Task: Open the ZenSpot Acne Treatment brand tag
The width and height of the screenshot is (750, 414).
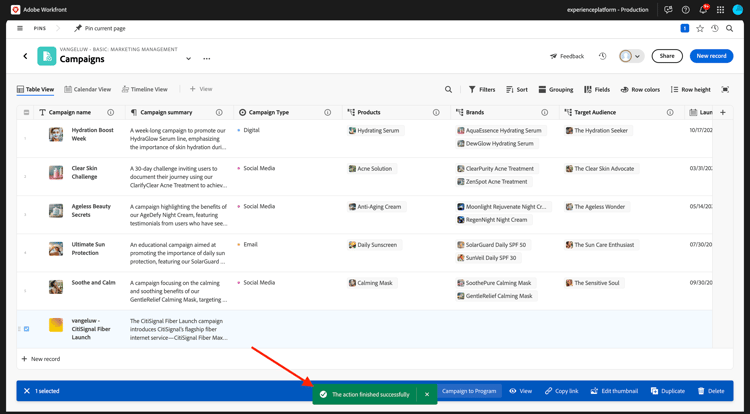Action: click(494, 182)
